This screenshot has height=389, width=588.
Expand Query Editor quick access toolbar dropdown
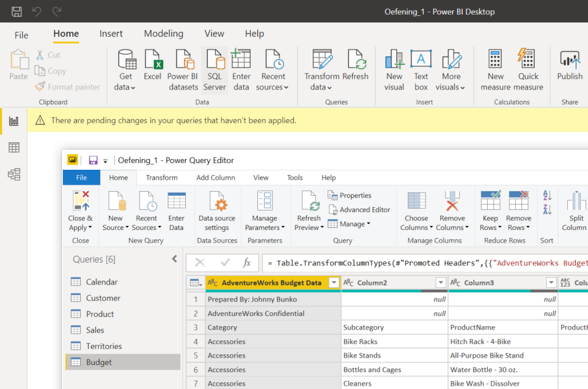click(106, 161)
